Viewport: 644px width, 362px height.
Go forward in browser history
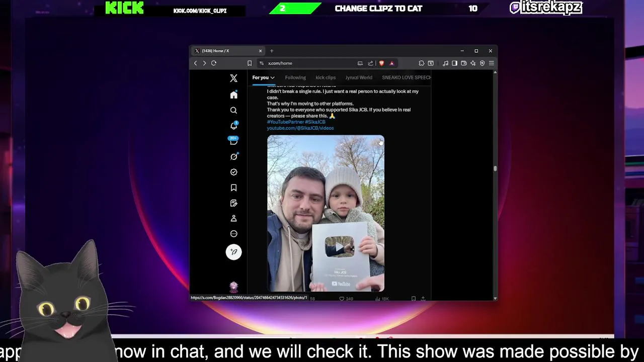coord(204,63)
